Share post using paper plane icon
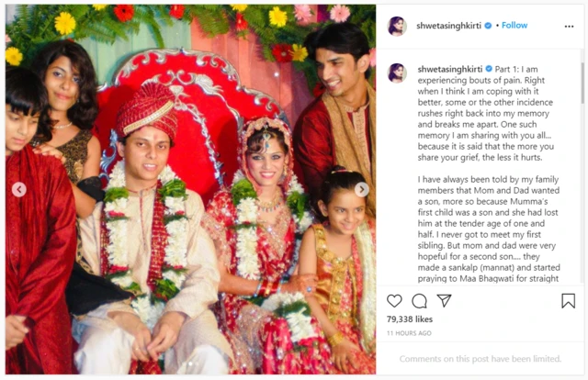The image size is (588, 380). pyautogui.click(x=444, y=300)
